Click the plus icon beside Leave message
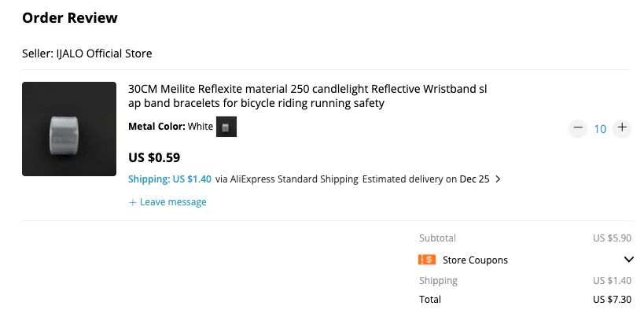This screenshot has height=317, width=644. click(x=133, y=202)
